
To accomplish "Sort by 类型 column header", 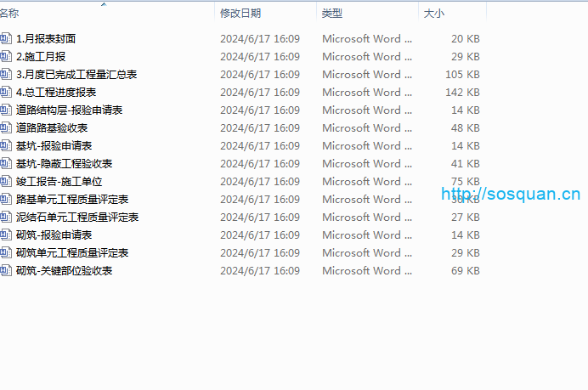I will click(x=332, y=14).
